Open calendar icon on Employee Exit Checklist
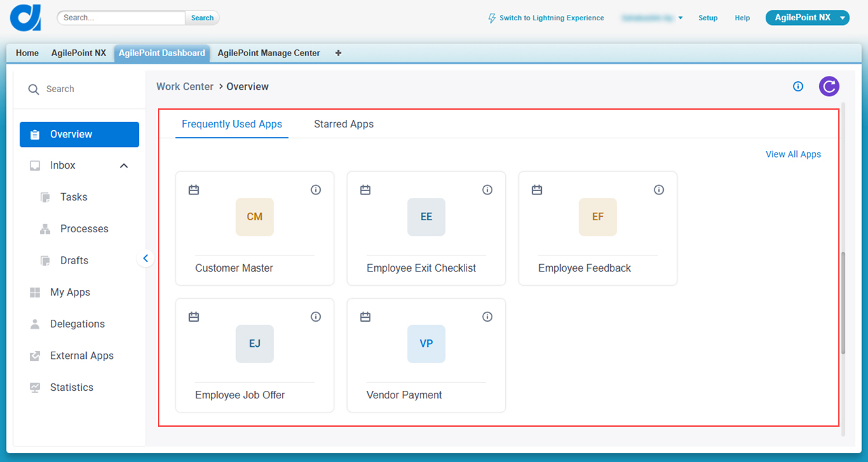This screenshot has width=868, height=462. 366,190
